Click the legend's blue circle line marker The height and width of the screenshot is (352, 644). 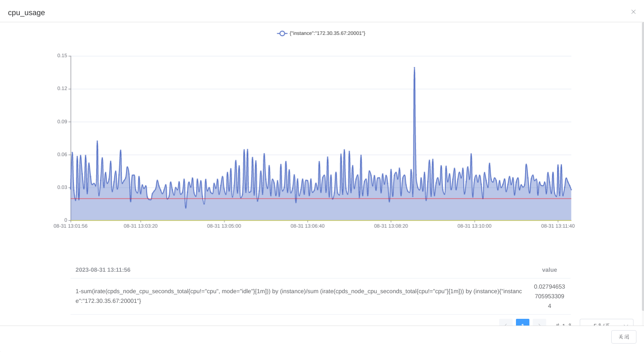(282, 33)
